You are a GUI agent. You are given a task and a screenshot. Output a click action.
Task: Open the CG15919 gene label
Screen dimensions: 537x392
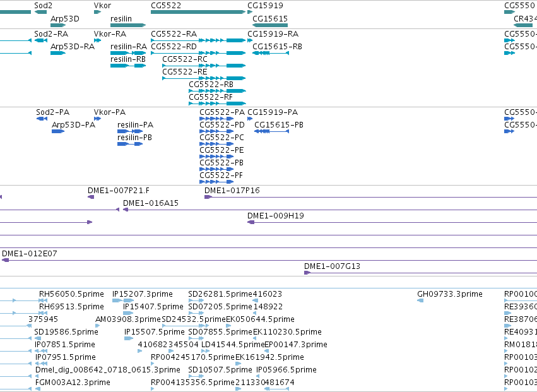coord(266,6)
